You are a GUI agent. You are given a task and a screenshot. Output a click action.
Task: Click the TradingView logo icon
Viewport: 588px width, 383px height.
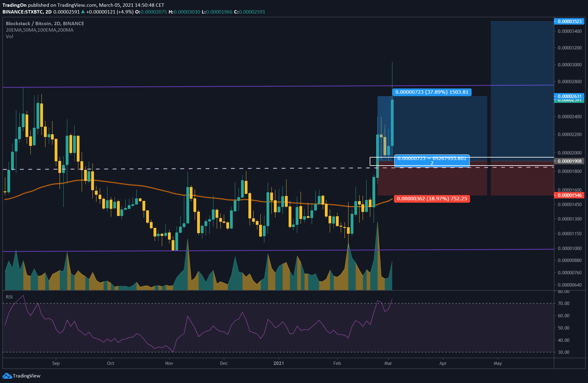point(7,376)
